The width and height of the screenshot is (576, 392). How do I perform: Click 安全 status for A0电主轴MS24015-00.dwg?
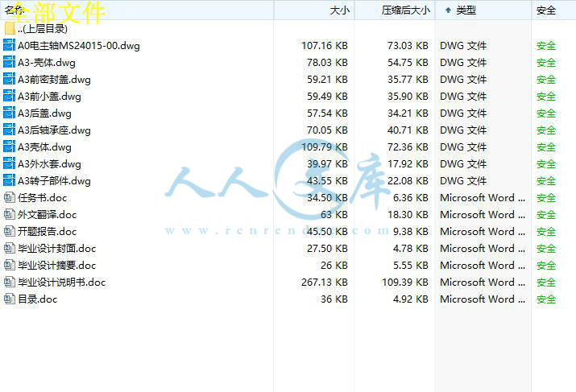point(546,46)
